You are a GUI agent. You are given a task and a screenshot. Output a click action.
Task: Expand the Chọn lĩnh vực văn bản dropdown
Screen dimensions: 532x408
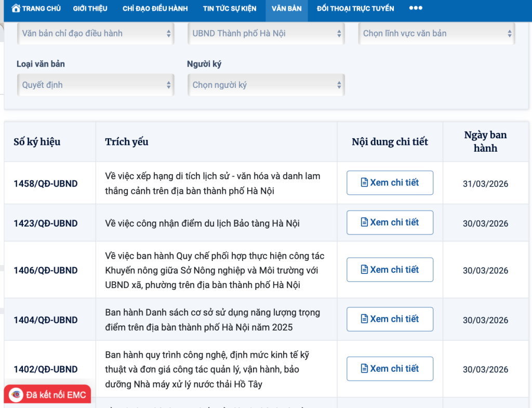pos(436,33)
